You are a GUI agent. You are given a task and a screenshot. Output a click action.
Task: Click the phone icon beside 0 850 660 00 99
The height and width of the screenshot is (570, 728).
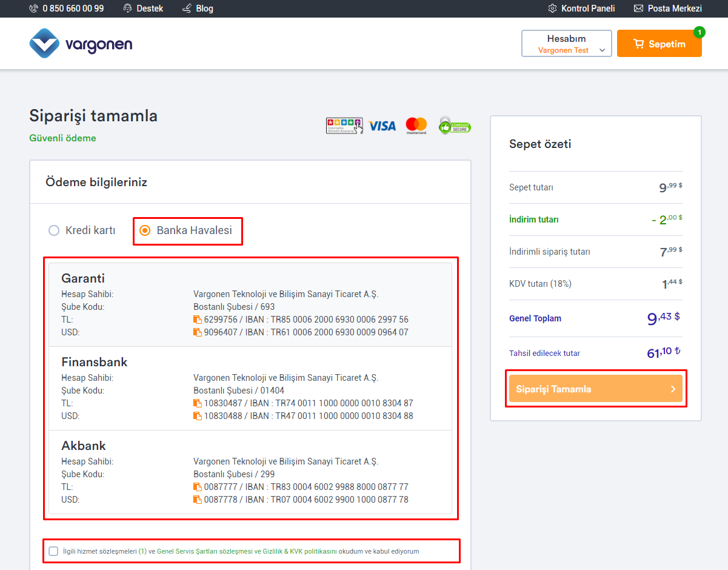34,8
